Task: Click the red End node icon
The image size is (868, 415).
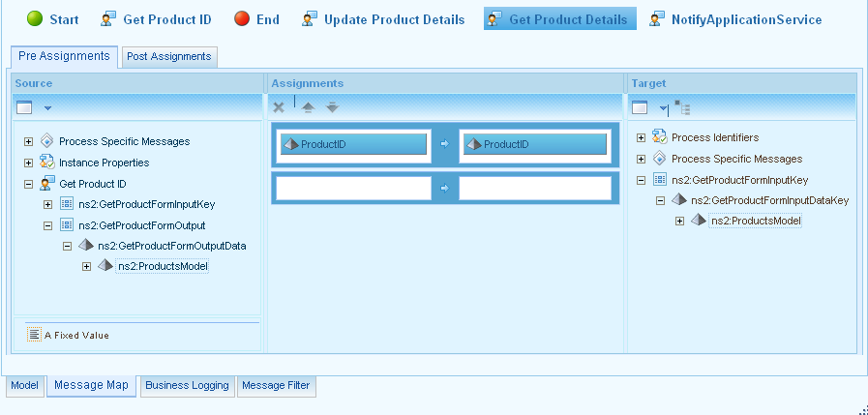Action: coord(242,19)
